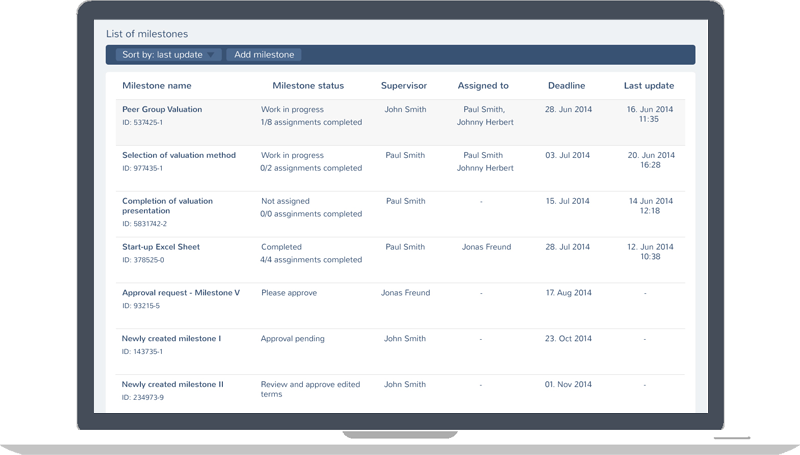Open the Newly created milestone I entry

tap(171, 339)
